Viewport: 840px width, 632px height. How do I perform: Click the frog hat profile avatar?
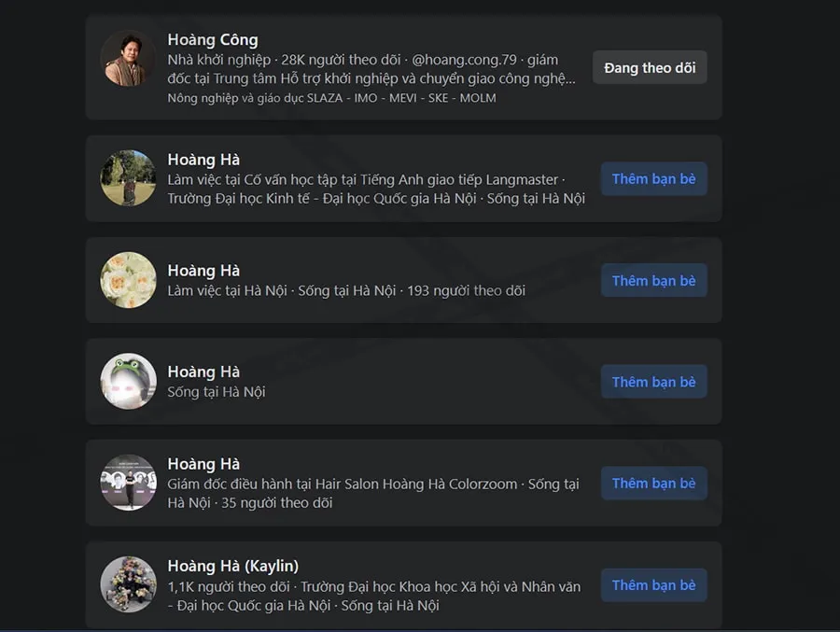128,381
